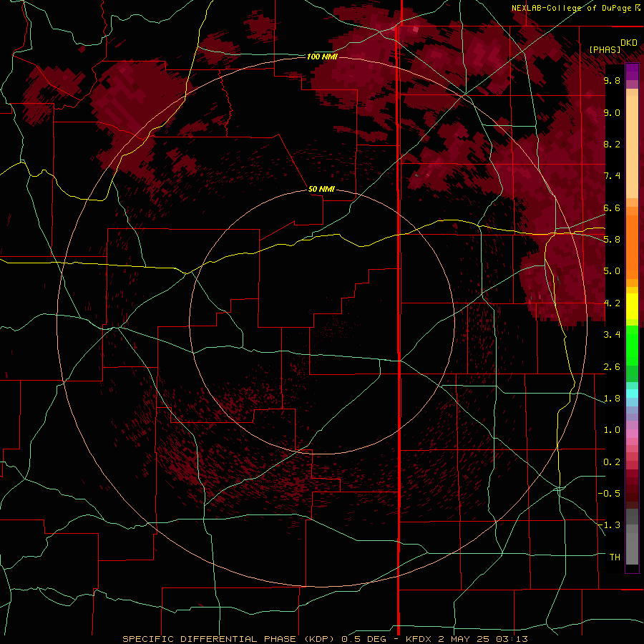Click the TH threshold label on scale
Viewport: 644px width, 644px height.
tap(615, 557)
